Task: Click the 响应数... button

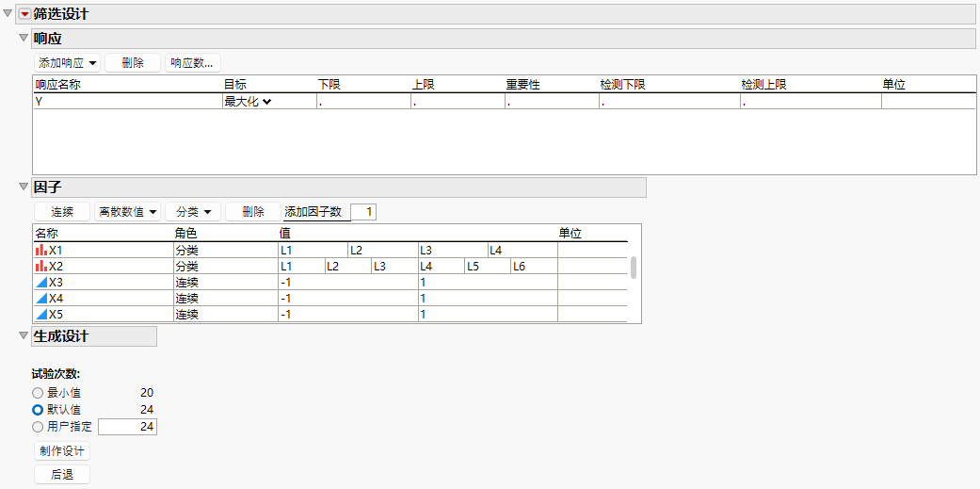Action: [x=192, y=63]
